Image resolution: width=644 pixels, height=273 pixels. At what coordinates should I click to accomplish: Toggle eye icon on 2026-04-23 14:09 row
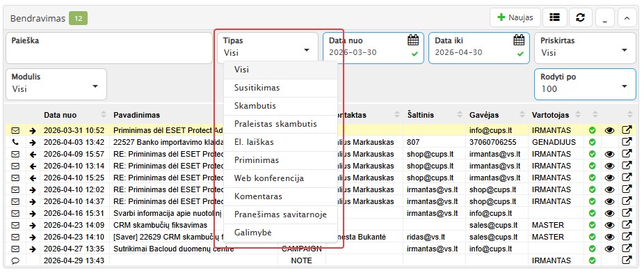tap(609, 226)
